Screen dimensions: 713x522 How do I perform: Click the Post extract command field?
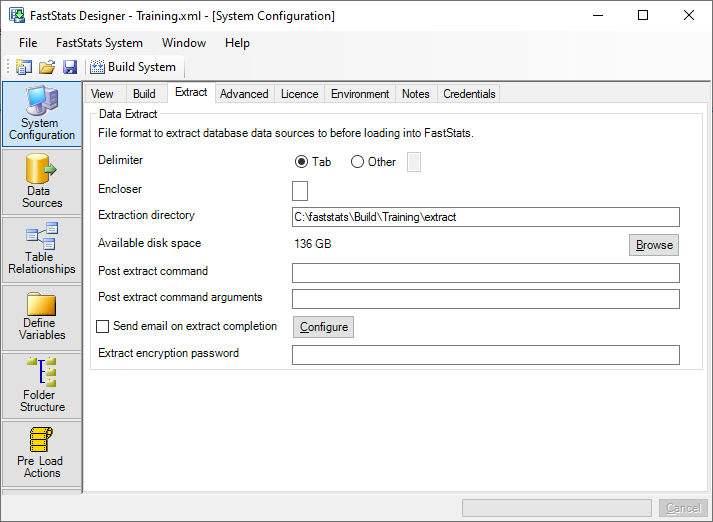[x=486, y=273]
